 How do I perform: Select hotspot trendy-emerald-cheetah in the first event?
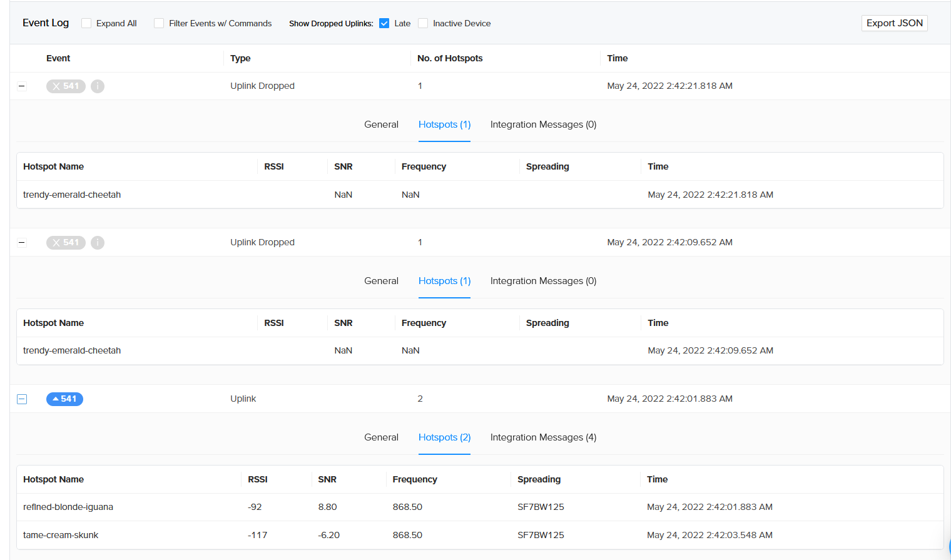click(72, 195)
